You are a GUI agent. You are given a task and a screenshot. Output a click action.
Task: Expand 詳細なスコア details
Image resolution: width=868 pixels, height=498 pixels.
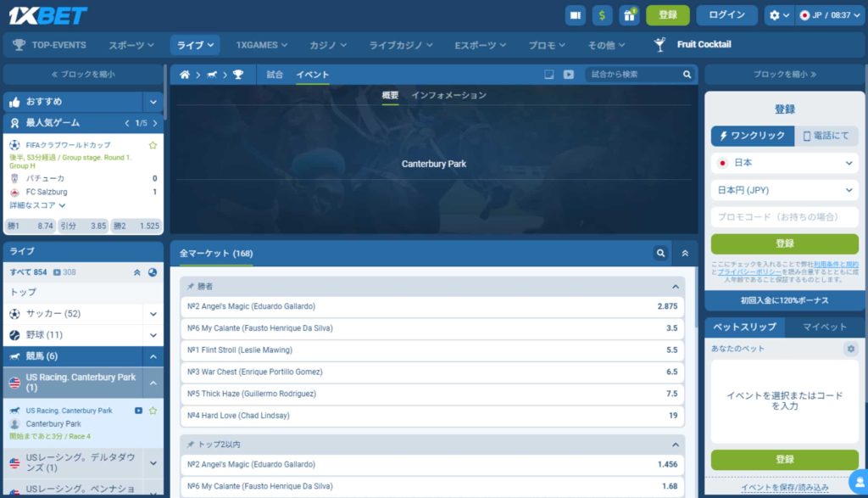(37, 205)
